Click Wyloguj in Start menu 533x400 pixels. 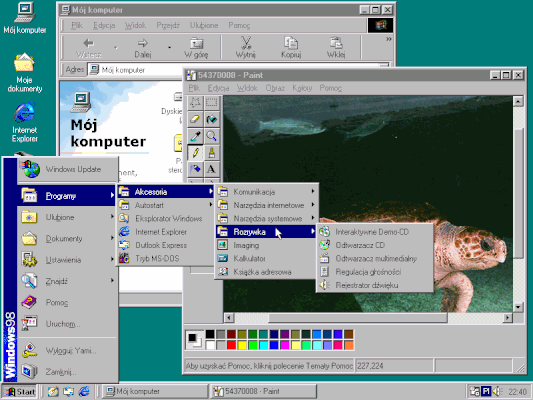pyautogui.click(x=67, y=350)
